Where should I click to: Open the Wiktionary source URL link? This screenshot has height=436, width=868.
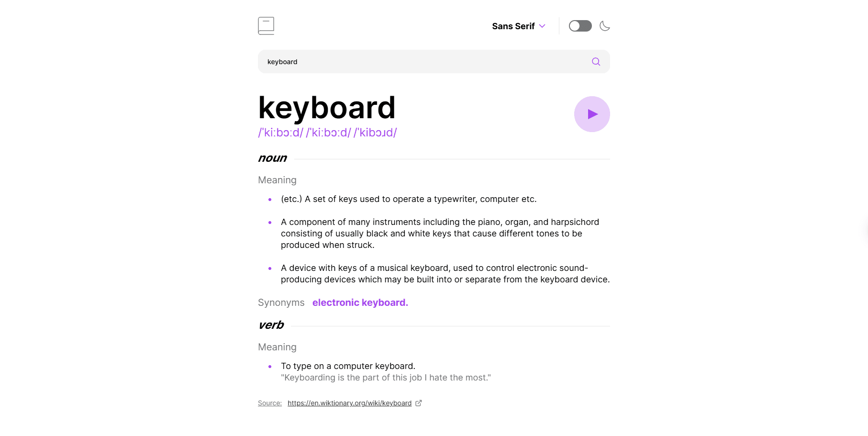pyautogui.click(x=349, y=403)
